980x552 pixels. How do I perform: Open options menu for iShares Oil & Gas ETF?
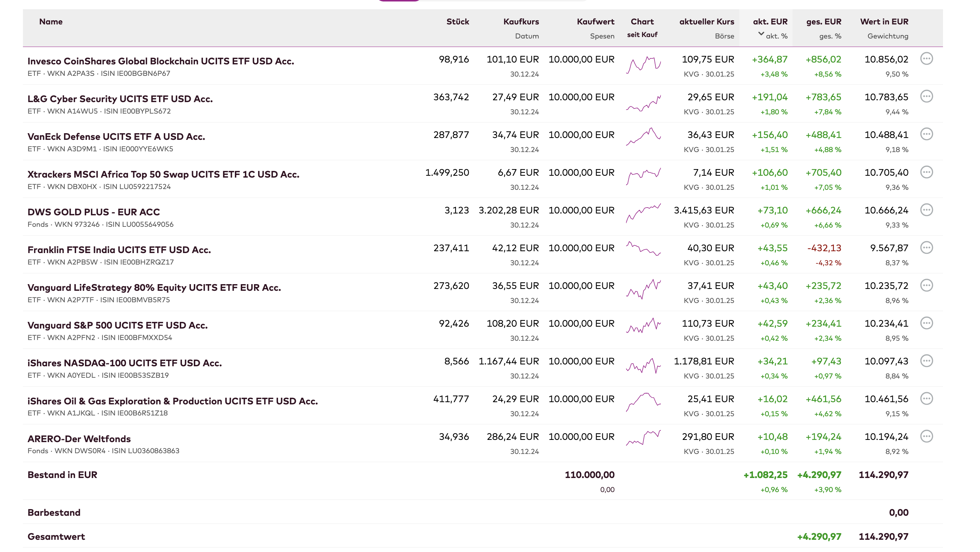[926, 398]
